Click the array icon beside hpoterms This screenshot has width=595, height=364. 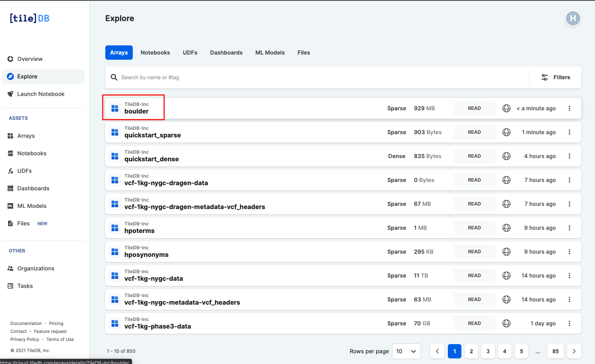[x=115, y=228]
